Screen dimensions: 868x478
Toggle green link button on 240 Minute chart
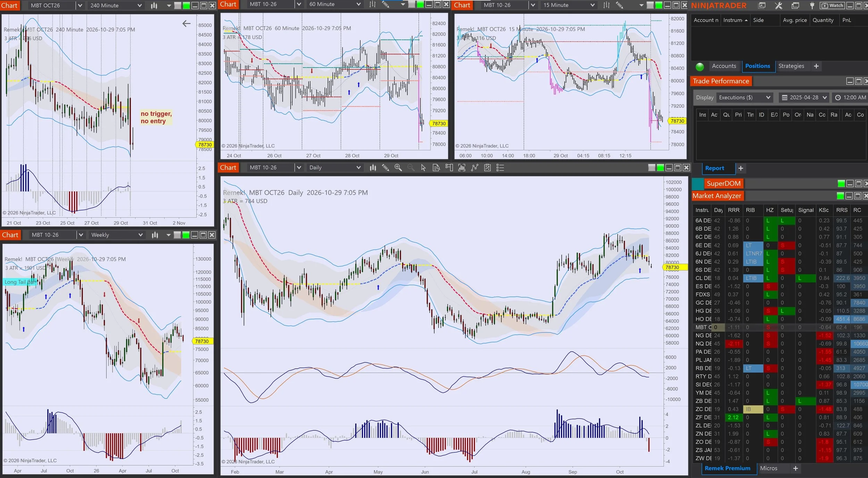[186, 6]
